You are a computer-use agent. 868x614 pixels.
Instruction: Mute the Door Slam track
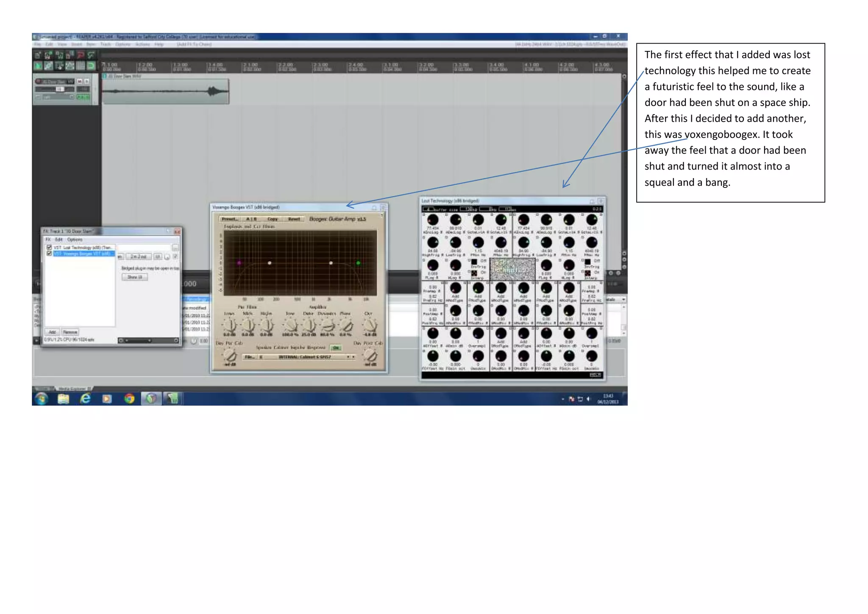click(79, 81)
